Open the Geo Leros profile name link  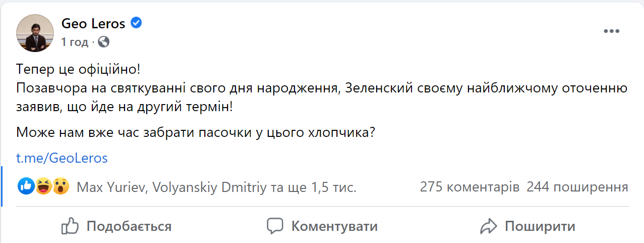(94, 23)
